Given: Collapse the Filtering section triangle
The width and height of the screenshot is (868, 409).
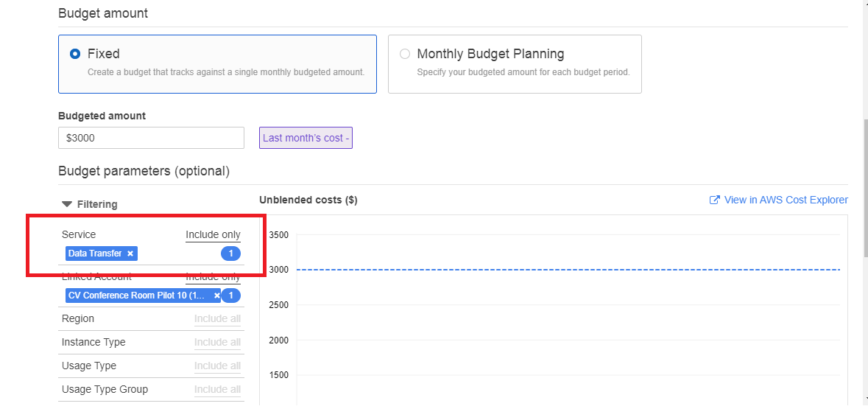Looking at the screenshot, I should (67, 204).
